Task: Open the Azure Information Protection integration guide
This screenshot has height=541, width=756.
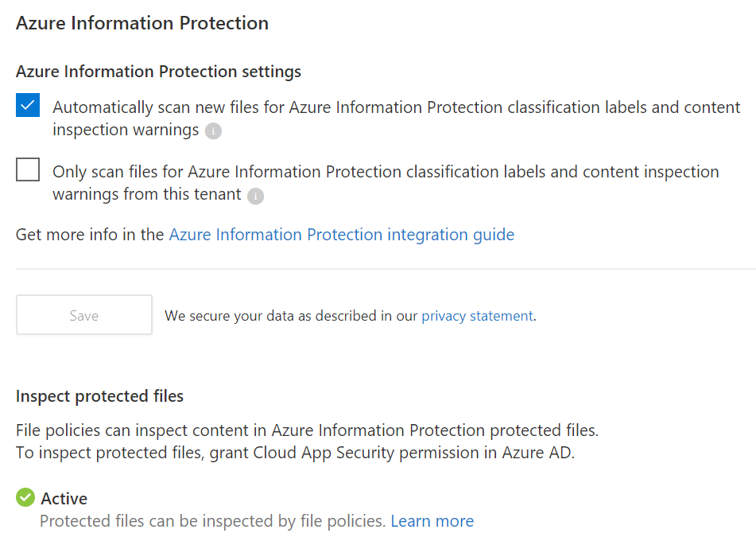Action: (x=342, y=235)
